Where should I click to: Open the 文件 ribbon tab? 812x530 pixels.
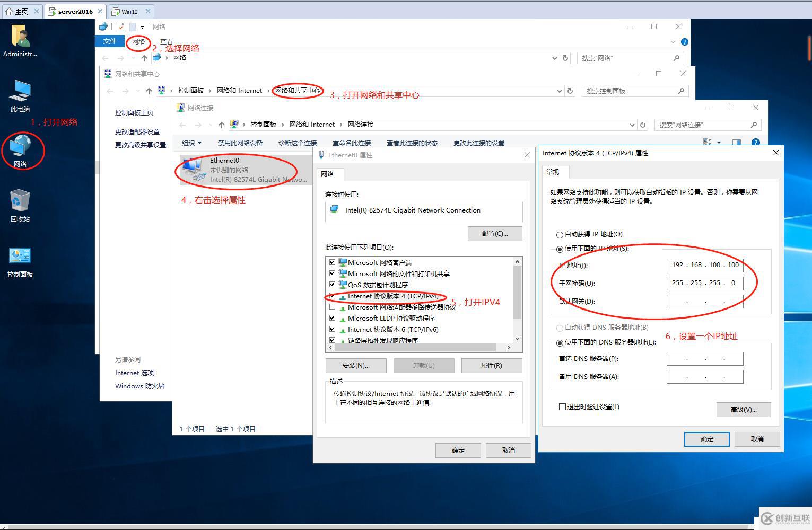click(110, 41)
